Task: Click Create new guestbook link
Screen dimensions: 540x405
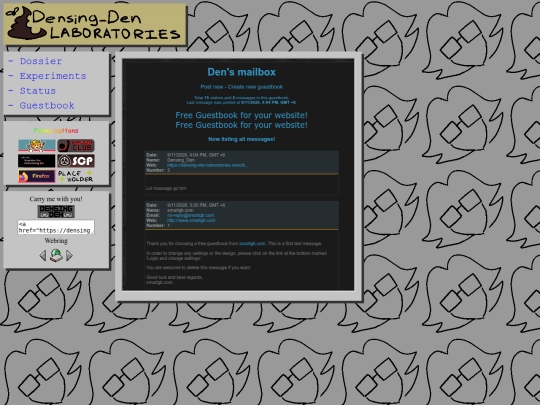Action: click(x=255, y=87)
